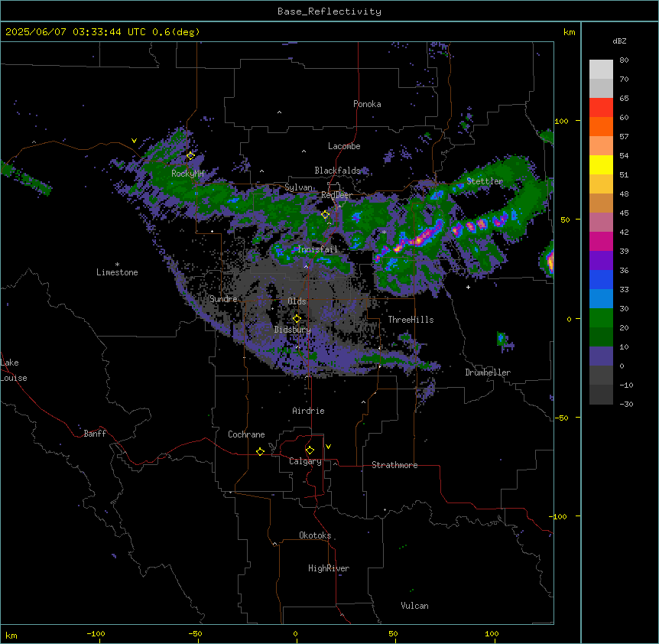Click the elongated radar echo along the left map edge
659x644 pixels.
tap(26, 178)
